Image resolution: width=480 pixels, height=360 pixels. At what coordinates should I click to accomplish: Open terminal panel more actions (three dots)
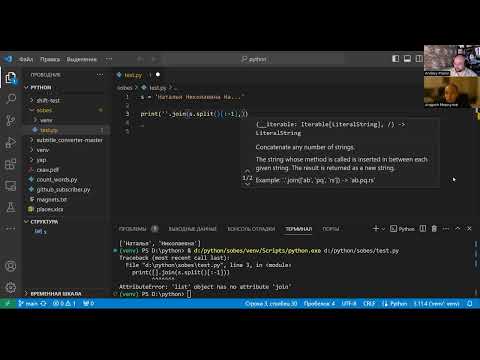446,228
